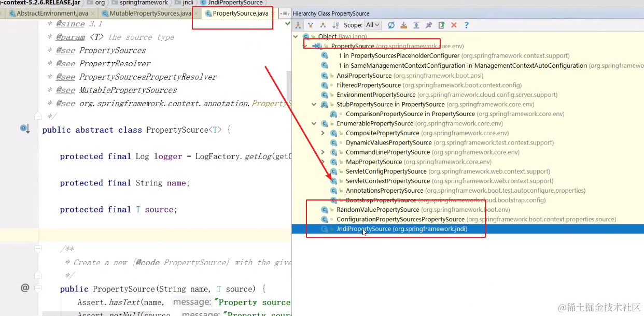
Task: Fold the class Javadoc comment end marker
Action: point(37,116)
